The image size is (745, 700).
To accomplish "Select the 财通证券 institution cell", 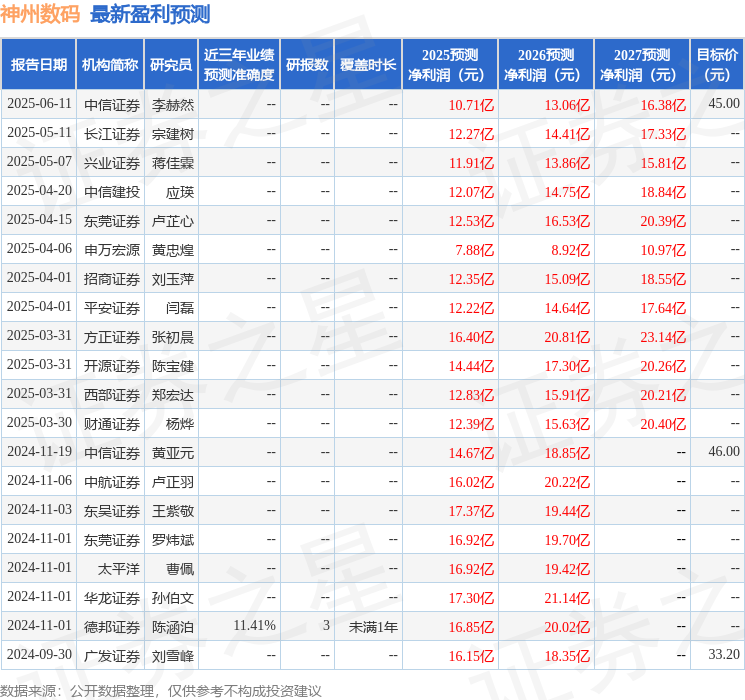I will [x=112, y=424].
